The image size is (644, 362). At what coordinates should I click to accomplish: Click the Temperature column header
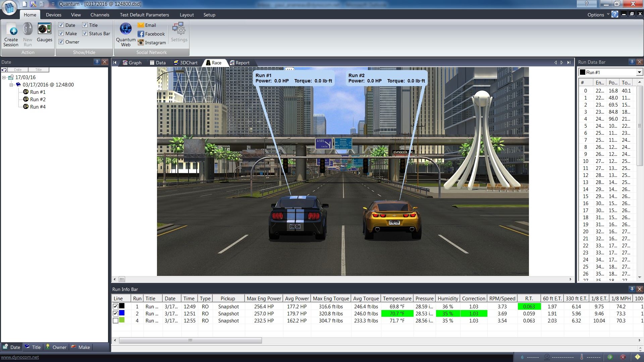tap(397, 298)
